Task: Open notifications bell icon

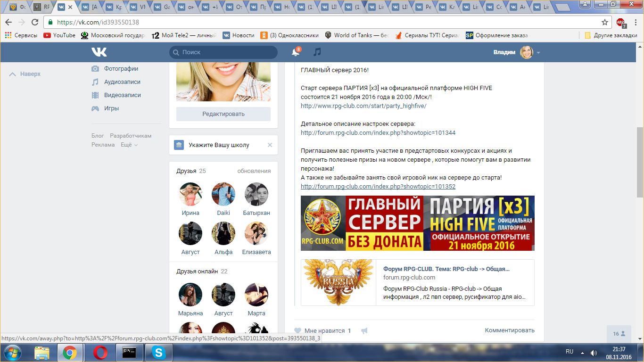Action: click(296, 52)
